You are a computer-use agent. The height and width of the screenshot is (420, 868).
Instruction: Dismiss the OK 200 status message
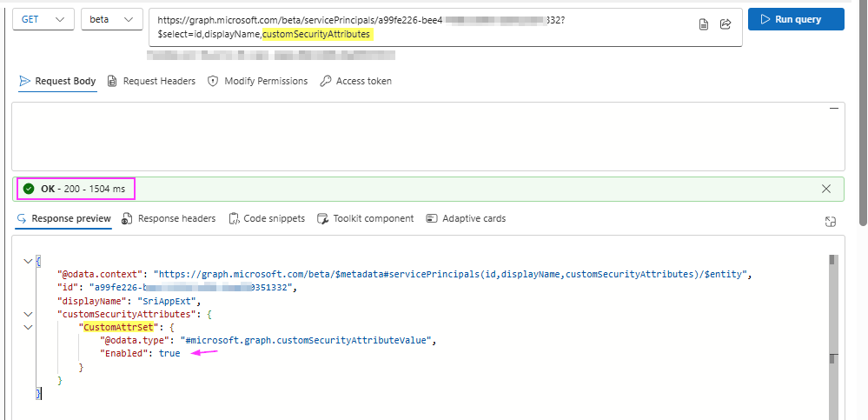pos(826,189)
